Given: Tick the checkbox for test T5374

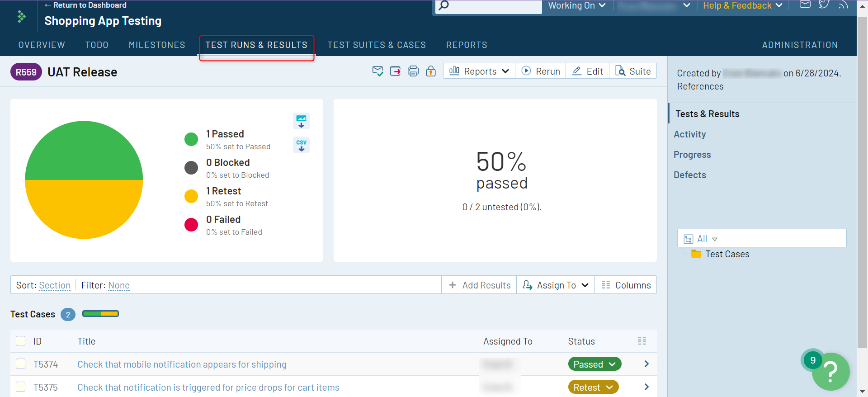Looking at the screenshot, I should [x=21, y=364].
